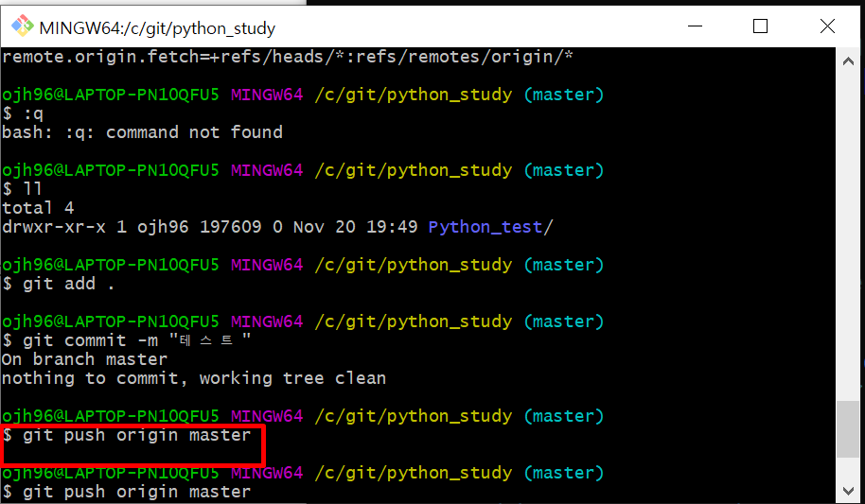Click the vertical scrollbar thumb

(848, 429)
